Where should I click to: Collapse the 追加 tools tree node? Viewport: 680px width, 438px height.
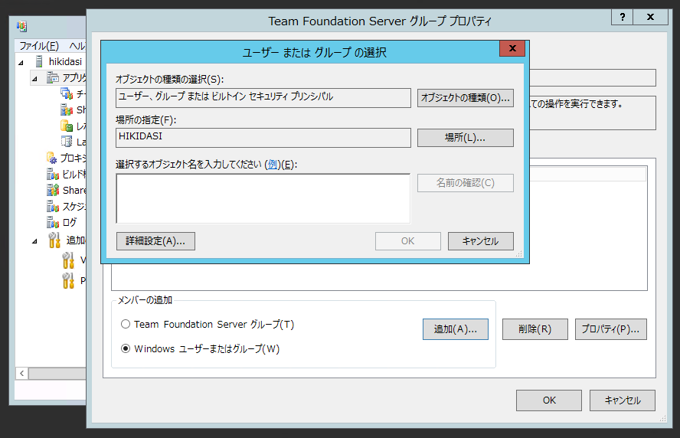point(35,241)
